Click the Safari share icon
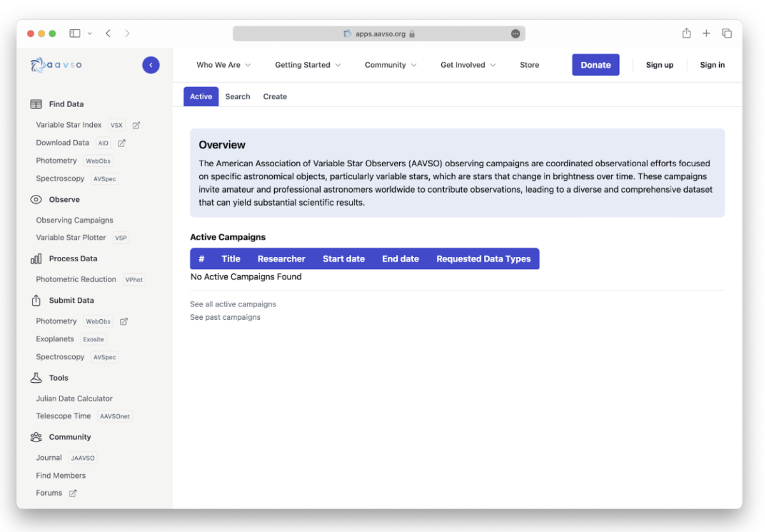 [x=687, y=33]
